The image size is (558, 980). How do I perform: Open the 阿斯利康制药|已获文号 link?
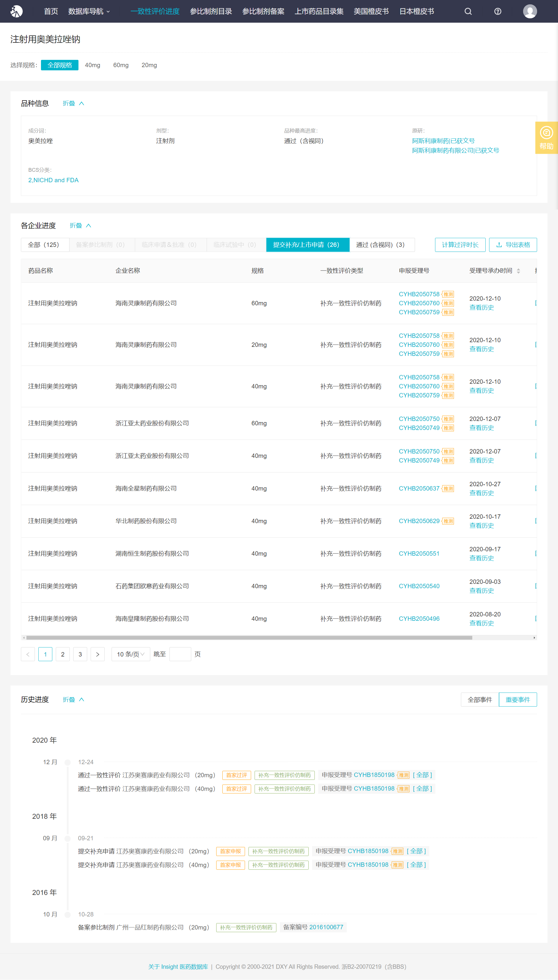(x=443, y=141)
